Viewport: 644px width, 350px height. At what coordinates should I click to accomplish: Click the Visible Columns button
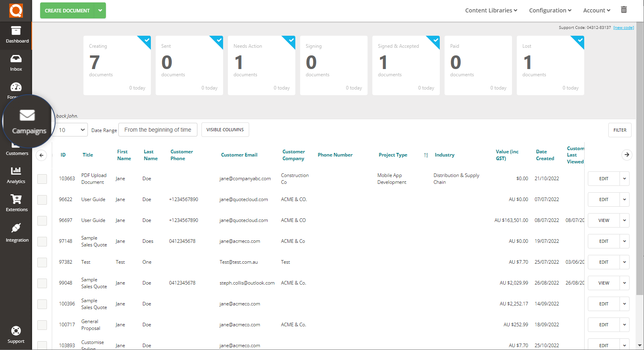(225, 130)
